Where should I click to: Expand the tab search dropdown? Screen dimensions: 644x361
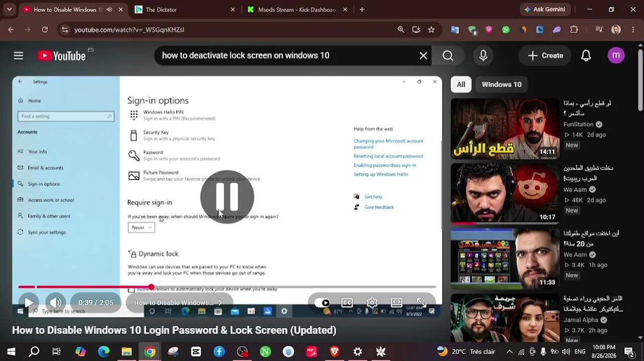9,10
